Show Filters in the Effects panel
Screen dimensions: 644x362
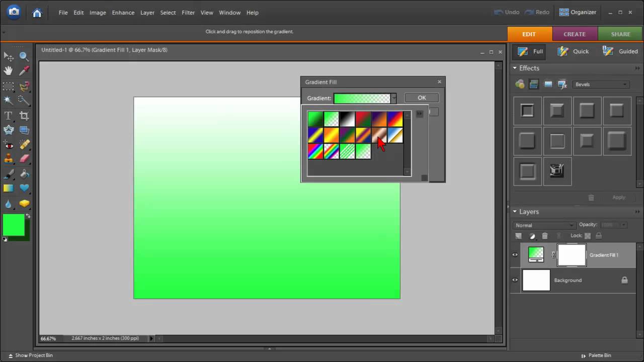point(520,84)
